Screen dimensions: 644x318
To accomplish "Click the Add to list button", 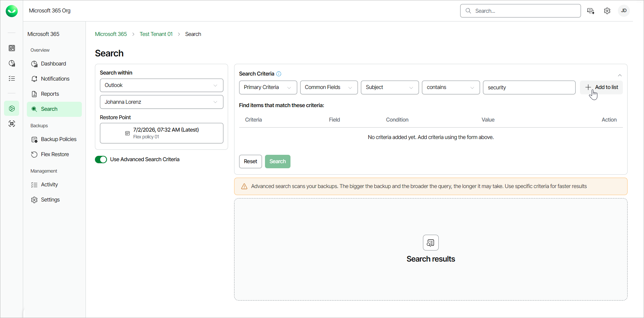I will (x=601, y=87).
